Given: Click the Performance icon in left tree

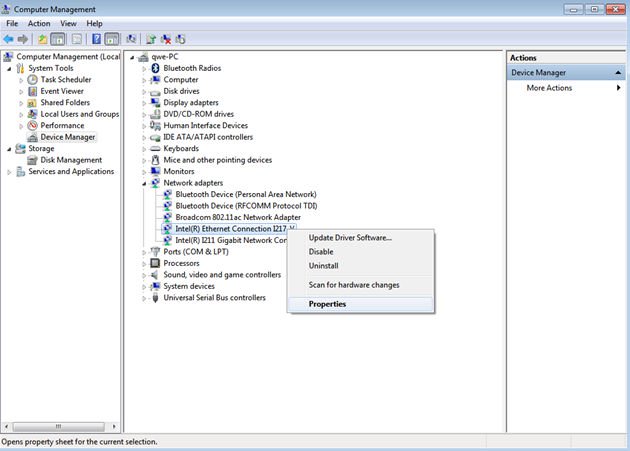Looking at the screenshot, I should (x=33, y=126).
